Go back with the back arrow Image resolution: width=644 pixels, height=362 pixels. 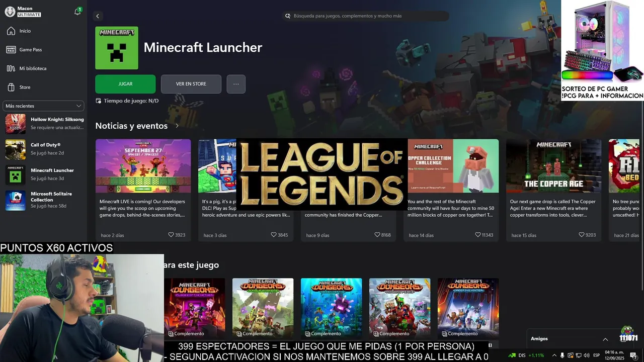pos(98,16)
